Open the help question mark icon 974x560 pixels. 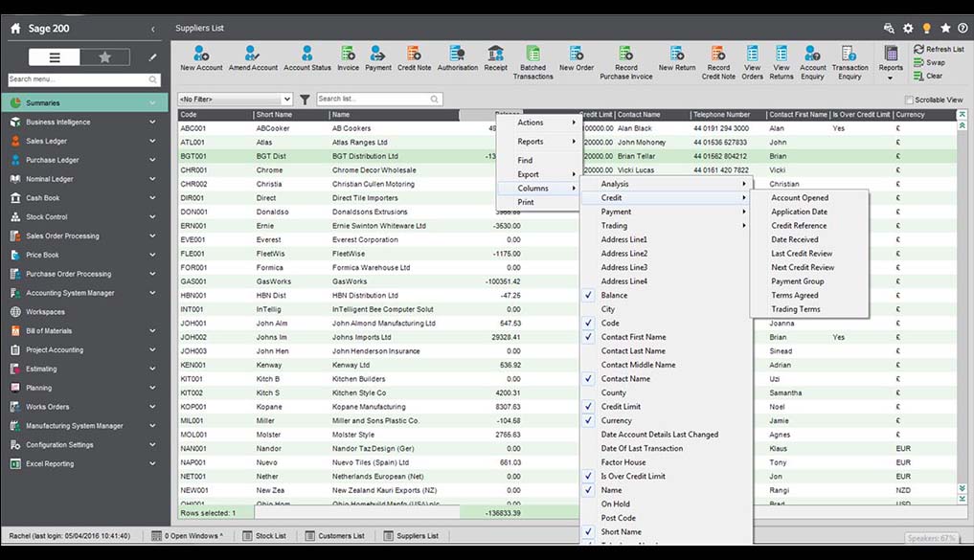click(x=963, y=29)
